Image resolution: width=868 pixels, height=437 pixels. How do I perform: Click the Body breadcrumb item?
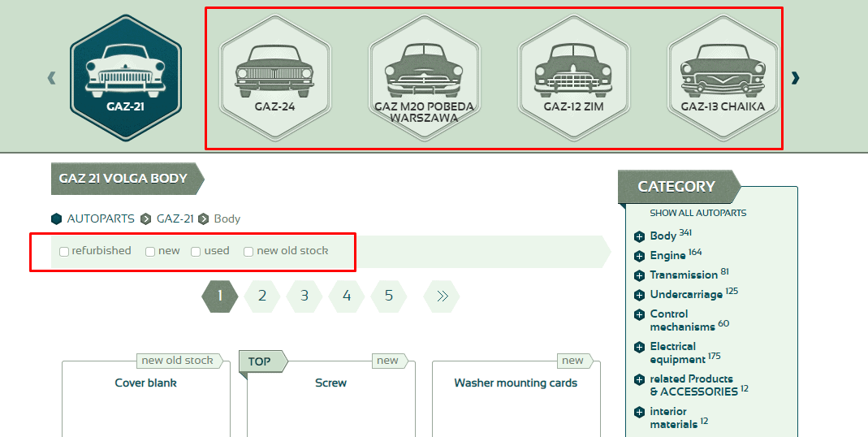tap(227, 218)
